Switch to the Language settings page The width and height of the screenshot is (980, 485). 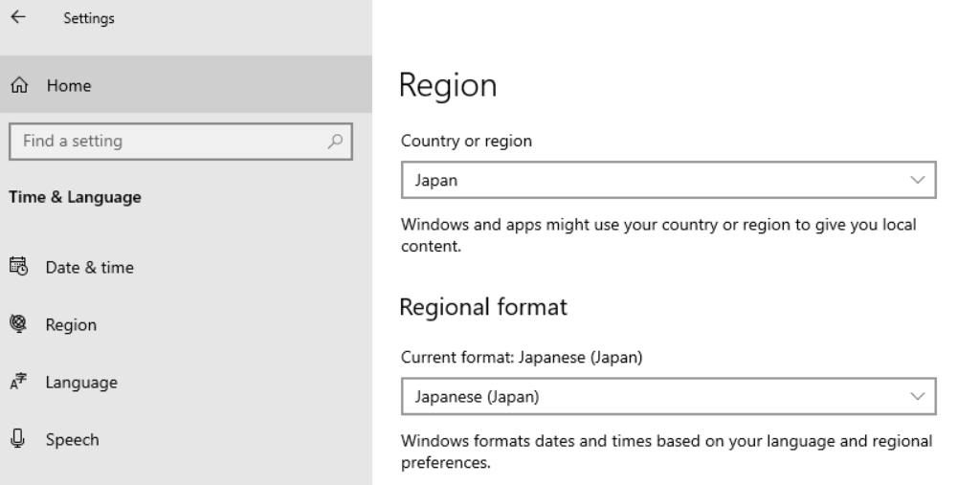[x=81, y=383]
